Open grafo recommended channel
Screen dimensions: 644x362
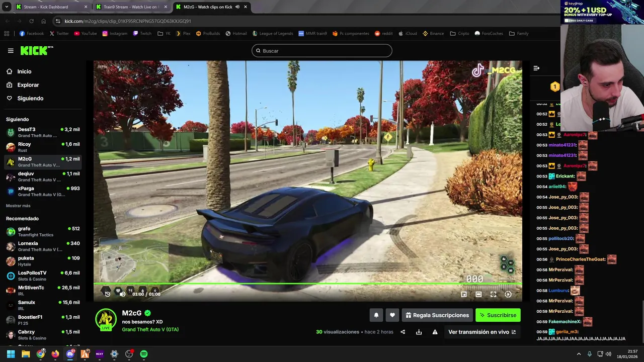point(43,232)
